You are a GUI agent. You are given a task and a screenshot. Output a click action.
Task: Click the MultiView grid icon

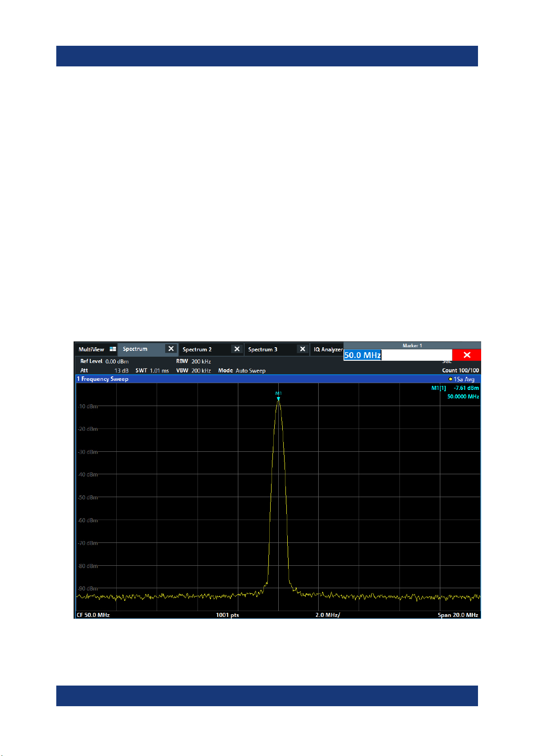coord(113,349)
